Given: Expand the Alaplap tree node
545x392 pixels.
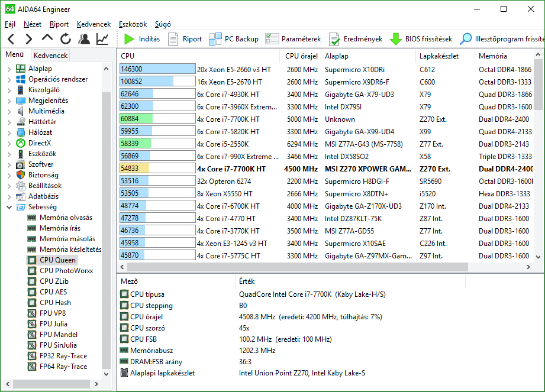Looking at the screenshot, I should point(9,69).
